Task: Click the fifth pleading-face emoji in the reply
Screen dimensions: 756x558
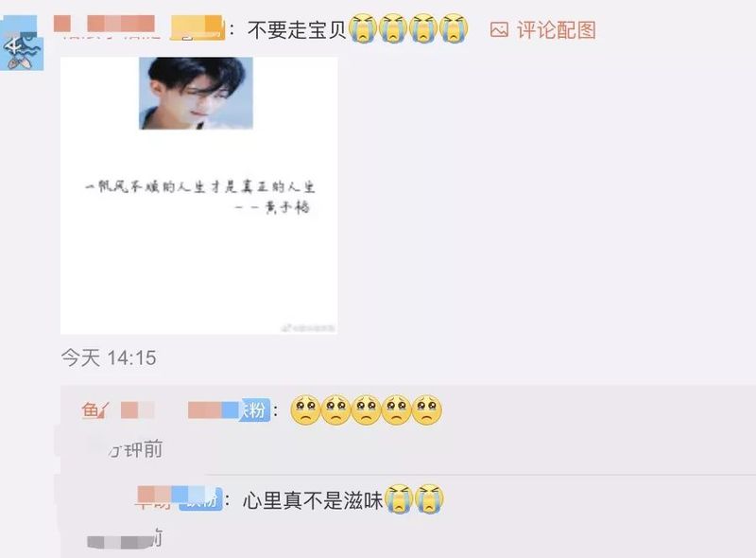Action: tap(427, 410)
